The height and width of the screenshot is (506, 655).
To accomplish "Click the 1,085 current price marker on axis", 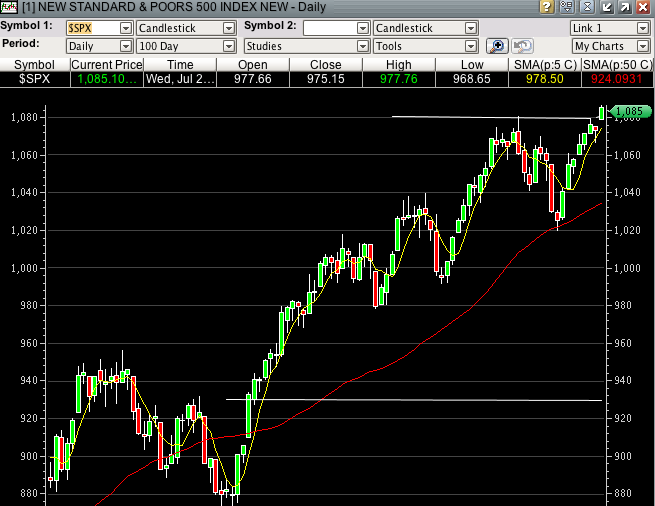I will coord(628,111).
